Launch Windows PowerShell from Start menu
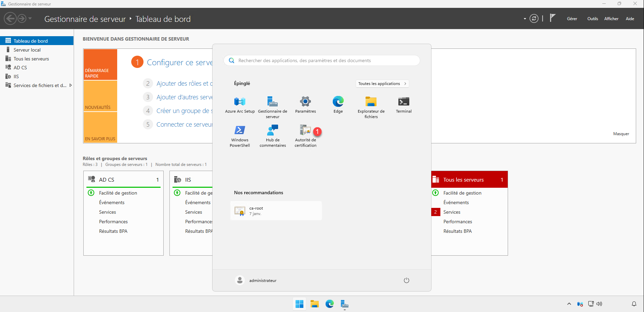This screenshot has width=644, height=312. click(x=239, y=131)
